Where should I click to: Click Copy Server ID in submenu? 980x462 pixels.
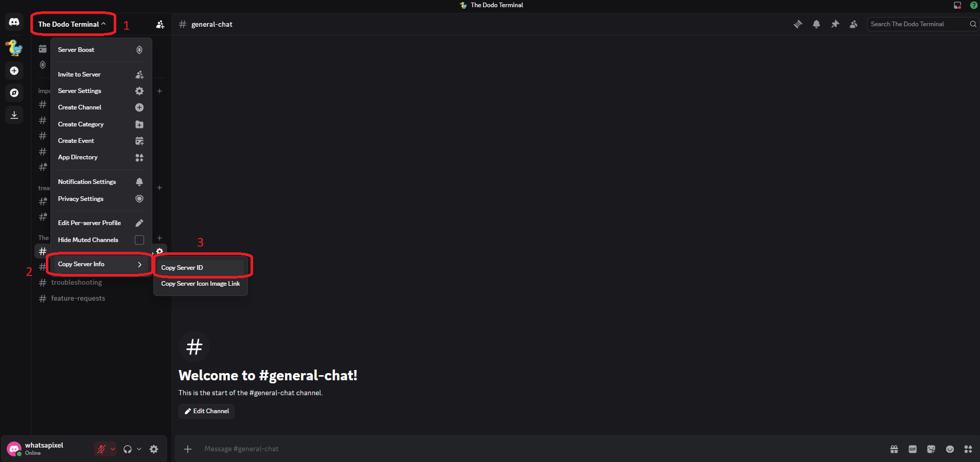coord(201,268)
